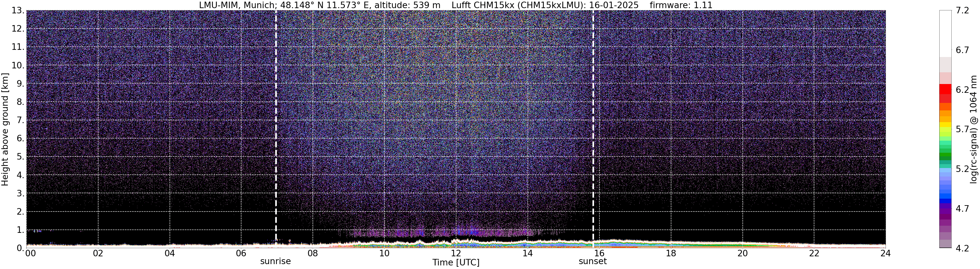Click the 'sunset' label below the axis
Image resolution: width=980 pixels, height=269 pixels.
click(x=593, y=262)
